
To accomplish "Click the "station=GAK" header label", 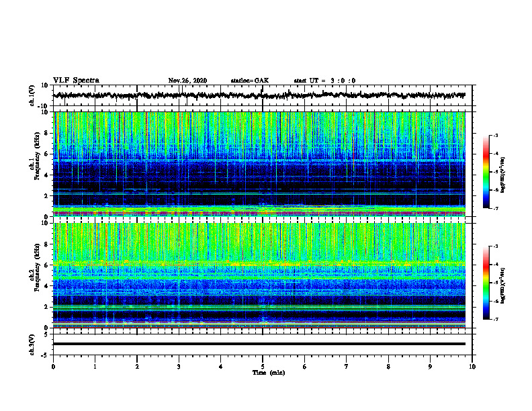I will pos(250,81).
